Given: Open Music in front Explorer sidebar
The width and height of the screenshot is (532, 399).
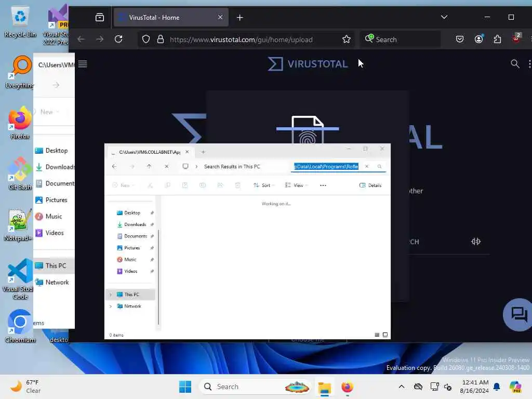Looking at the screenshot, I should point(130,260).
